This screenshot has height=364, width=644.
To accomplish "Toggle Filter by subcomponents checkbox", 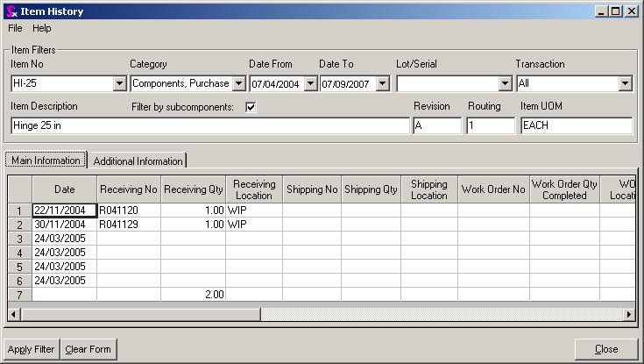I will point(251,107).
